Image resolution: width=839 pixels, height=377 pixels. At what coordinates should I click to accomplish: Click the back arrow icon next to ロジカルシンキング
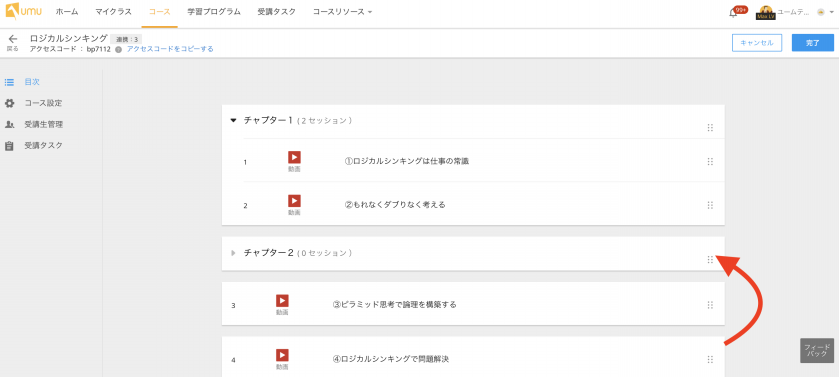[x=13, y=39]
